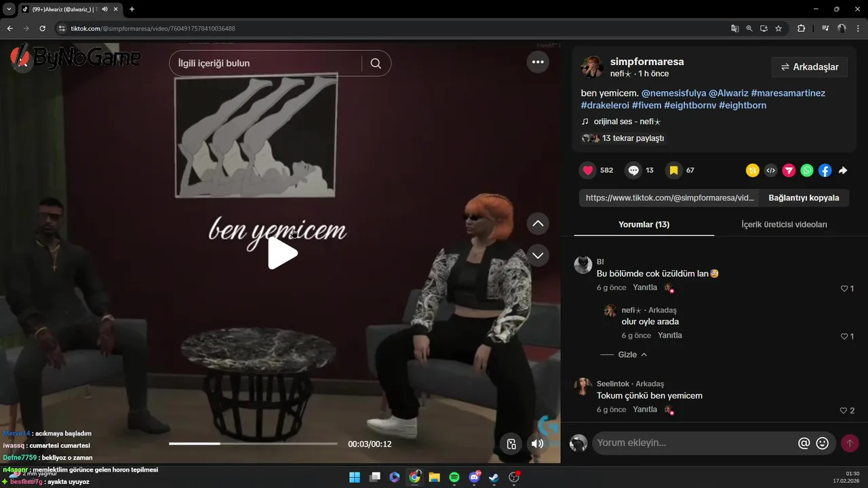Like the video with heart icon
This screenshot has height=488, width=868.
pyautogui.click(x=588, y=170)
